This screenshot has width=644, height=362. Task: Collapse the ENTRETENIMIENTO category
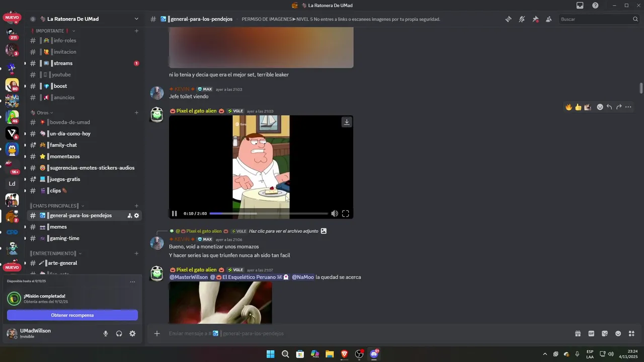click(x=56, y=253)
